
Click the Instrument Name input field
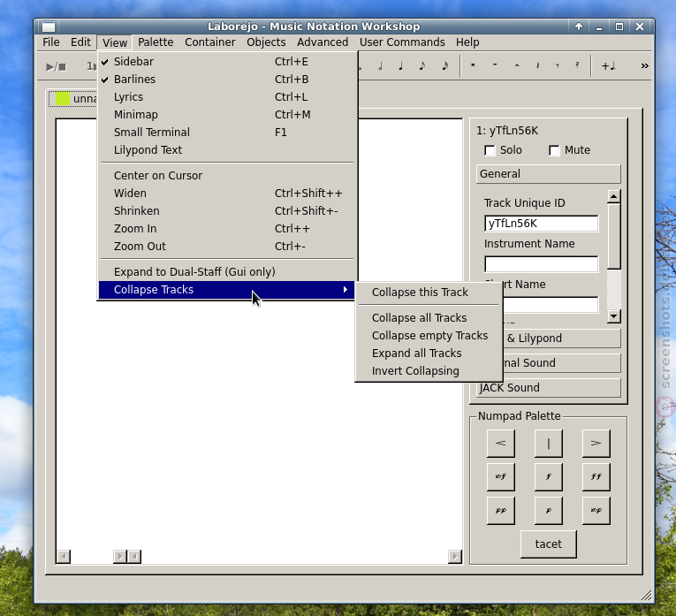541,264
